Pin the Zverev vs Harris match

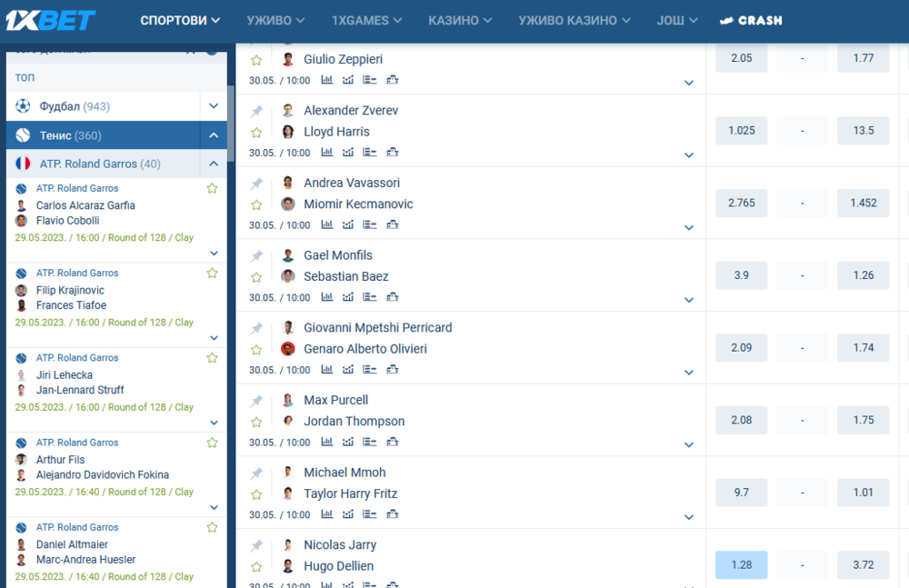(x=257, y=111)
